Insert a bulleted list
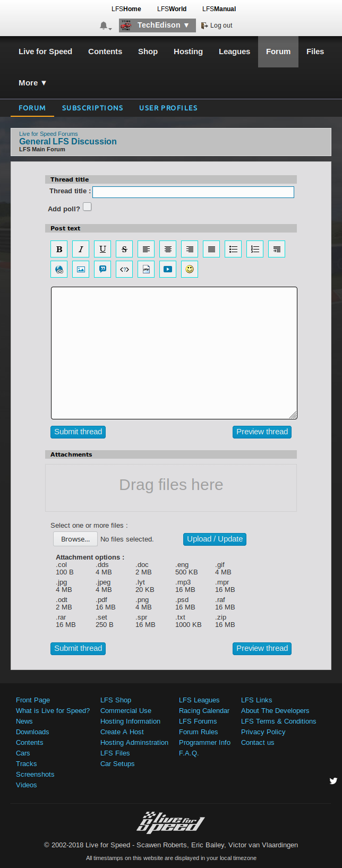The image size is (342, 868). click(233, 249)
